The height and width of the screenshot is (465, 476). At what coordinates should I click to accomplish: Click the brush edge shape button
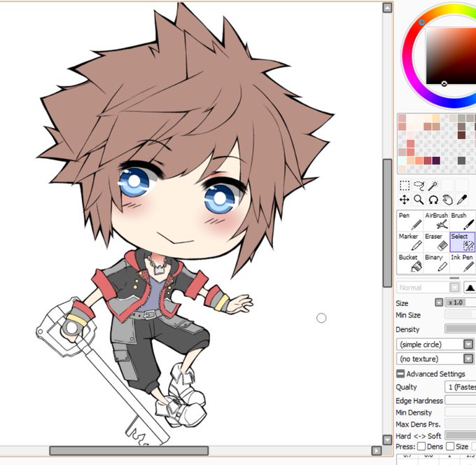pos(470,287)
